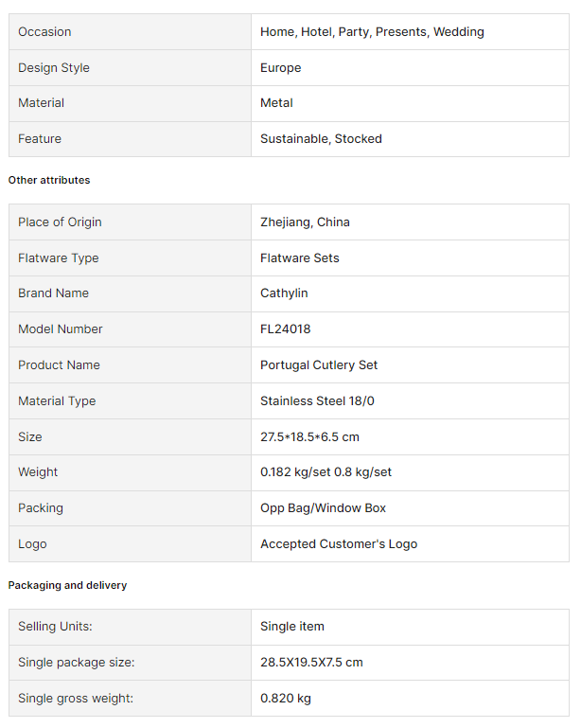Click the gross weight value '0.820 kg'
Screen dimensions: 581x728
286,699
